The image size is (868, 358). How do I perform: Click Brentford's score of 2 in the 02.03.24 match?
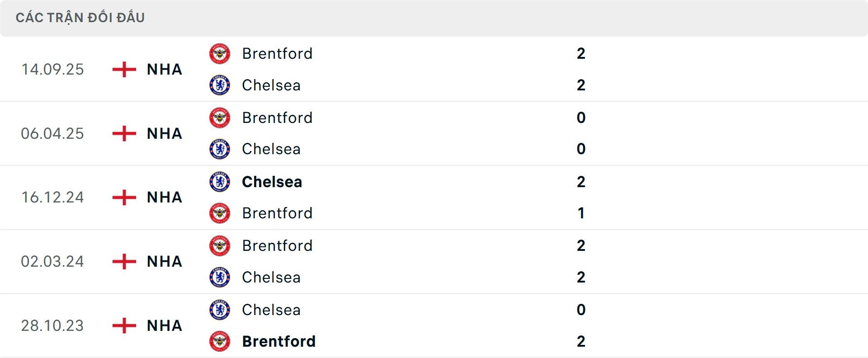(582, 245)
